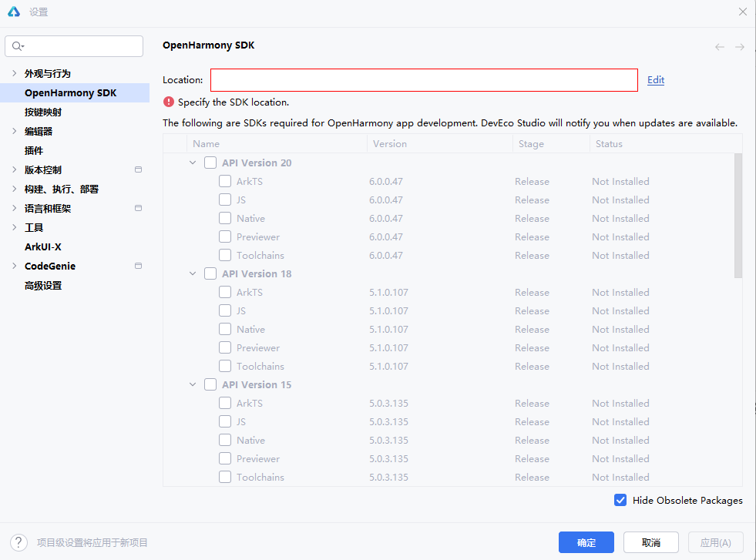Collapse the API Version 15 group
This screenshot has height=560, width=756.
click(x=193, y=384)
